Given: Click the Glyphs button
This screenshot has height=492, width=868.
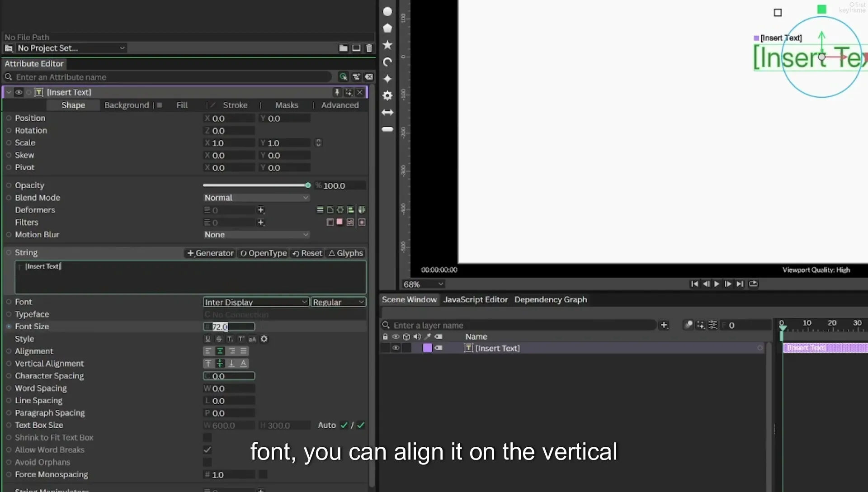Looking at the screenshot, I should [346, 253].
